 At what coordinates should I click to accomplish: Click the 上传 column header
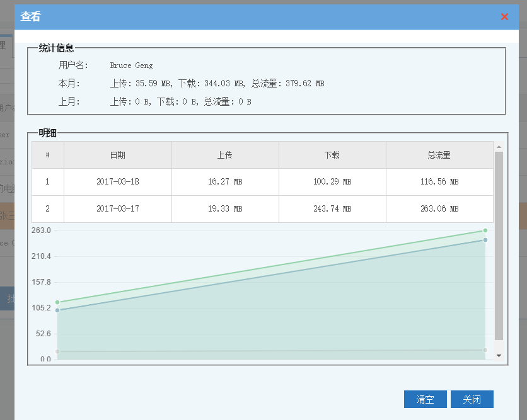[225, 155]
